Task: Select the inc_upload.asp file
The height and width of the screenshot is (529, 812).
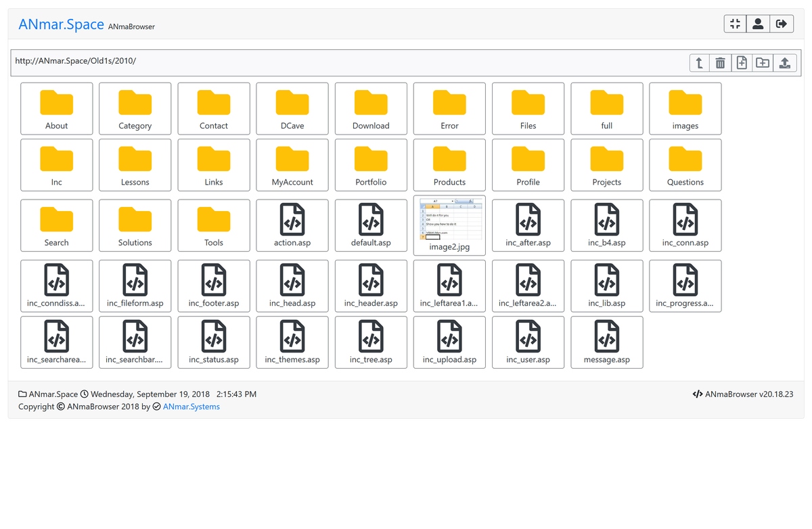Action: pos(449,342)
